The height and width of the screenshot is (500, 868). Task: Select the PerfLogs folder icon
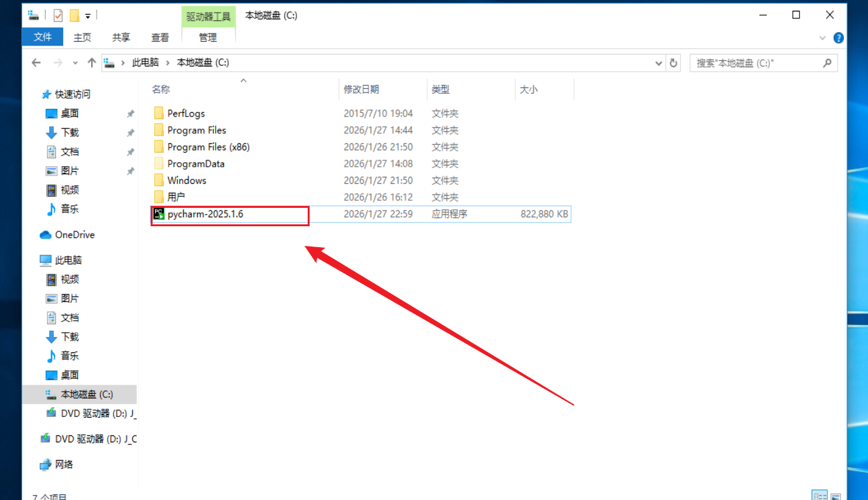(159, 113)
